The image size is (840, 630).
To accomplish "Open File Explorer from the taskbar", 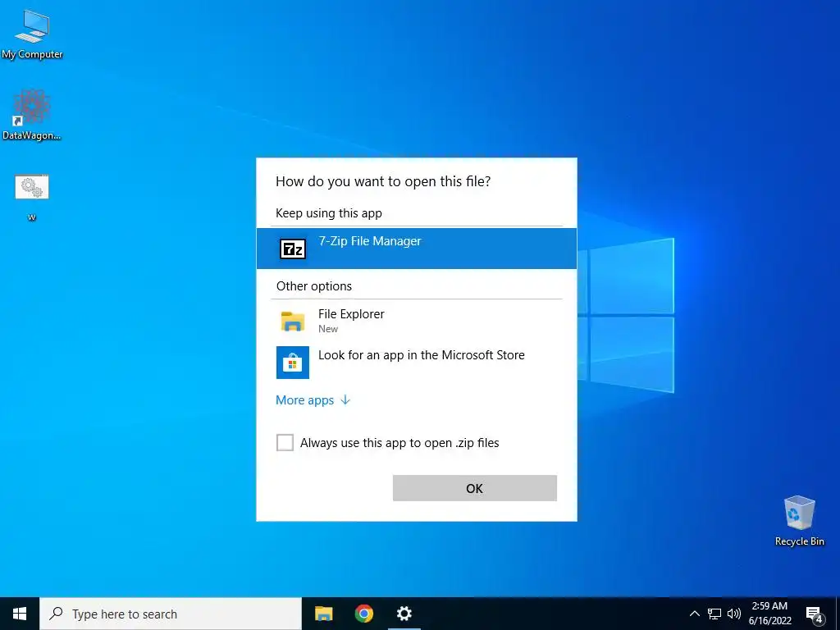I will pos(323,614).
